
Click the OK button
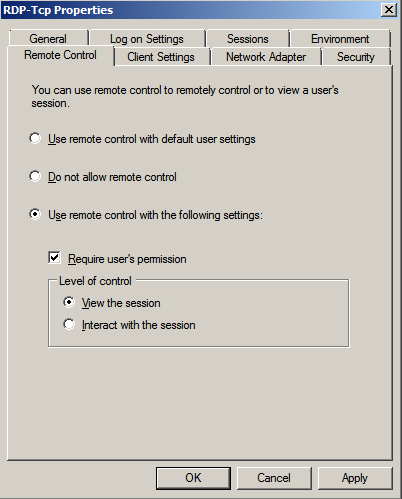(193, 478)
